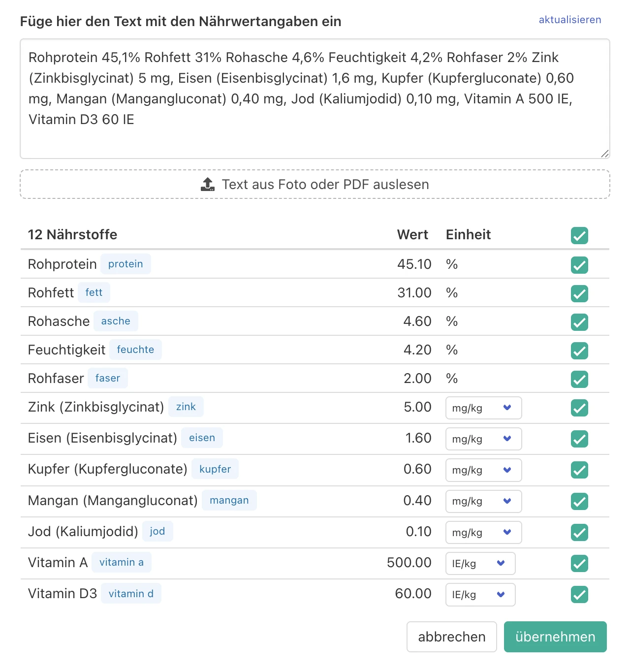630x672 pixels.
Task: Change the unit dropdown for Mangan
Action: (x=483, y=501)
